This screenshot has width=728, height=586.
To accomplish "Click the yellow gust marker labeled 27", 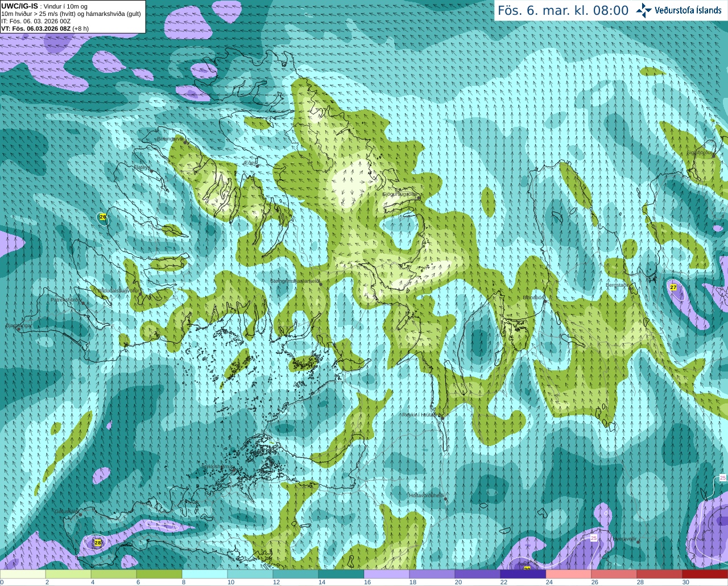I will click(673, 287).
